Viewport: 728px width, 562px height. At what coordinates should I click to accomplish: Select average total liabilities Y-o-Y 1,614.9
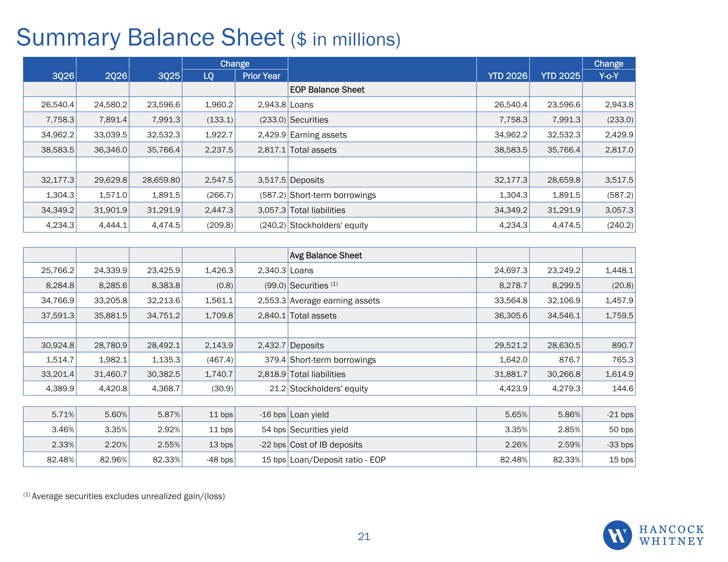click(x=619, y=374)
